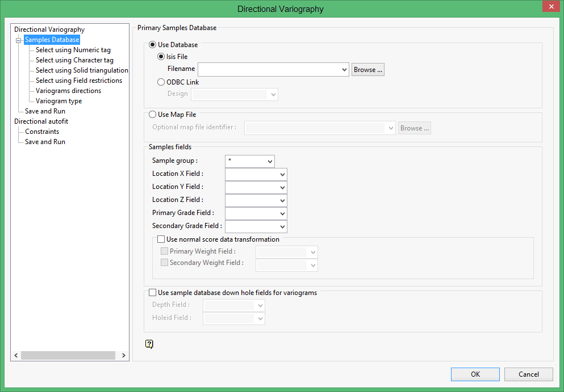Image resolution: width=564 pixels, height=392 pixels.
Task: Close the Directional Variography dialog
Action: [550, 7]
